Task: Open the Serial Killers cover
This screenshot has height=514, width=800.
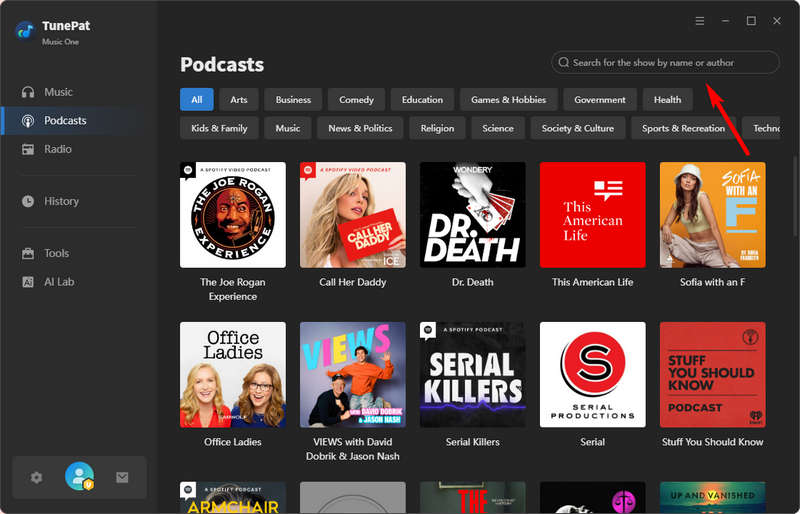Action: click(472, 375)
